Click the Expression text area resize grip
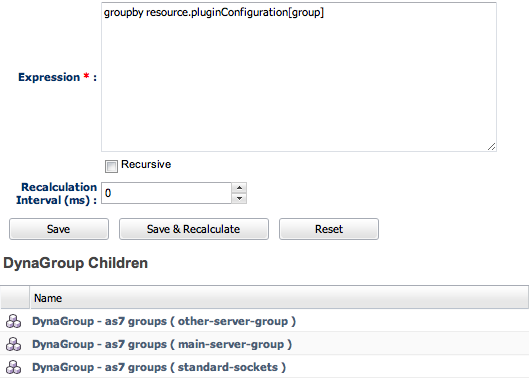The image size is (529, 379). point(492,146)
